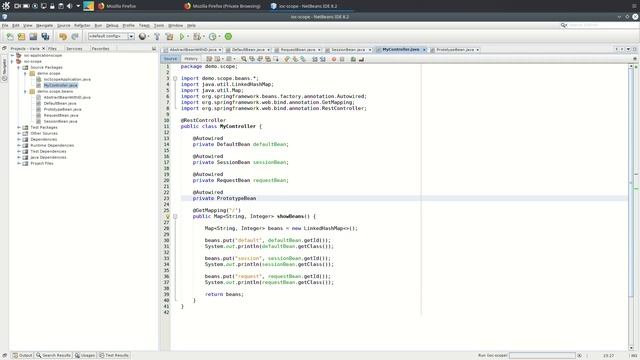640x360 pixels.
Task: Open the Run Project dropdown arrow
Action: click(x=188, y=37)
